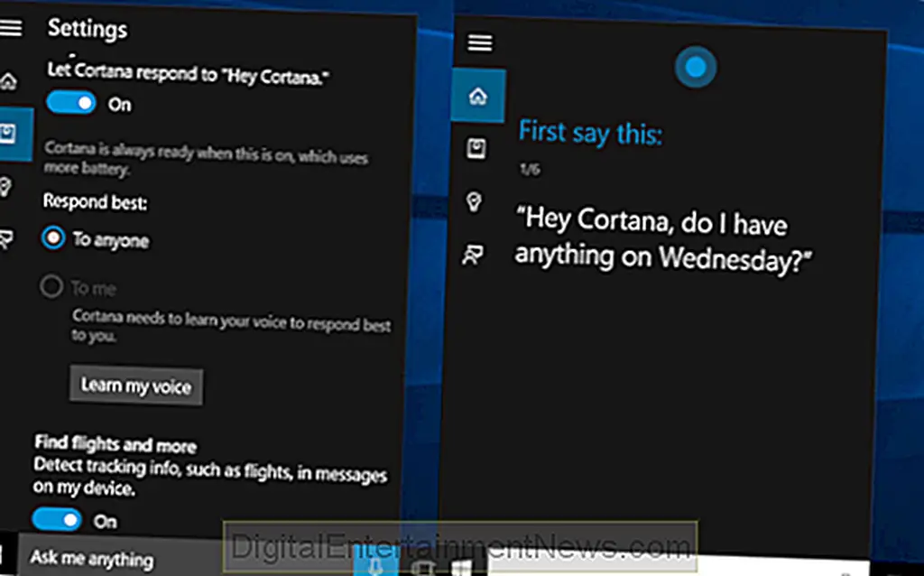Image resolution: width=924 pixels, height=576 pixels.
Task: Open Notebook icon in voice training panel
Action: coord(476,148)
